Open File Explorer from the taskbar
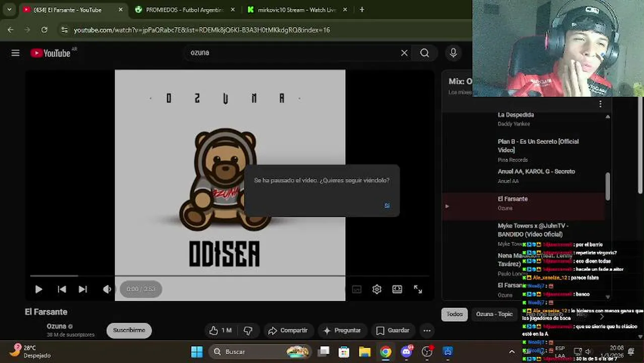 coord(365,351)
